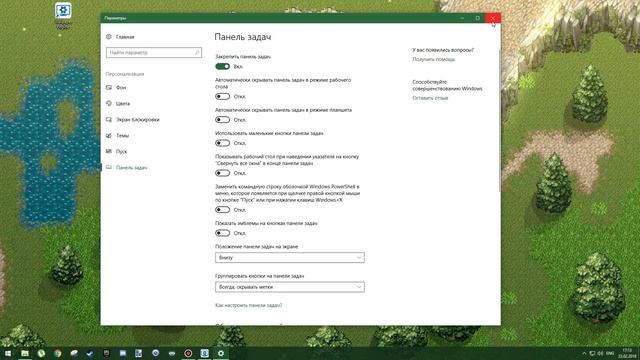Click the magnifier icon in the search box

[197, 53]
